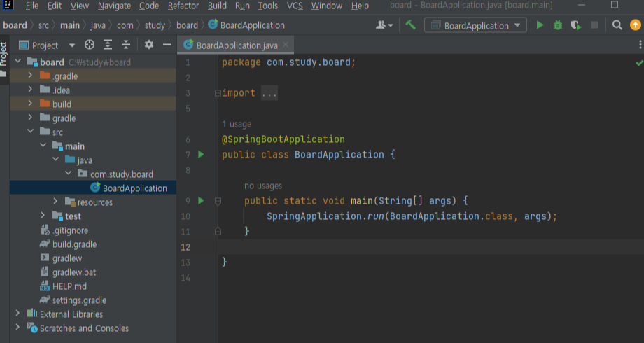
Task: Click 'src' in the navigation breadcrumb
Action: 43,25
